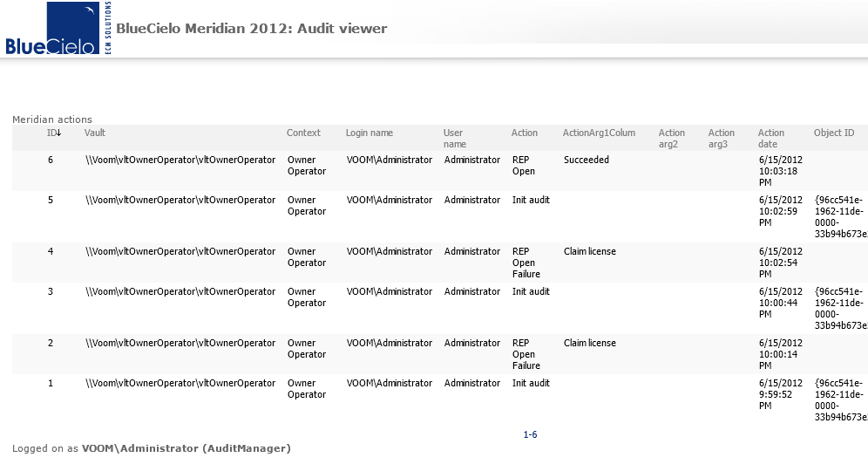Click the Object ID value in row 1
Screen dimensions: 868x471
point(841,400)
